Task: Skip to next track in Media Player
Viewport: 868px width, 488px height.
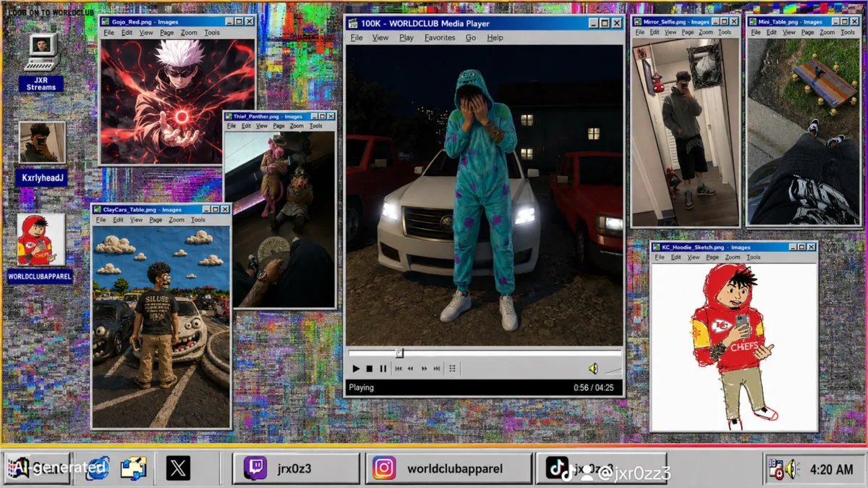Action: click(x=437, y=369)
